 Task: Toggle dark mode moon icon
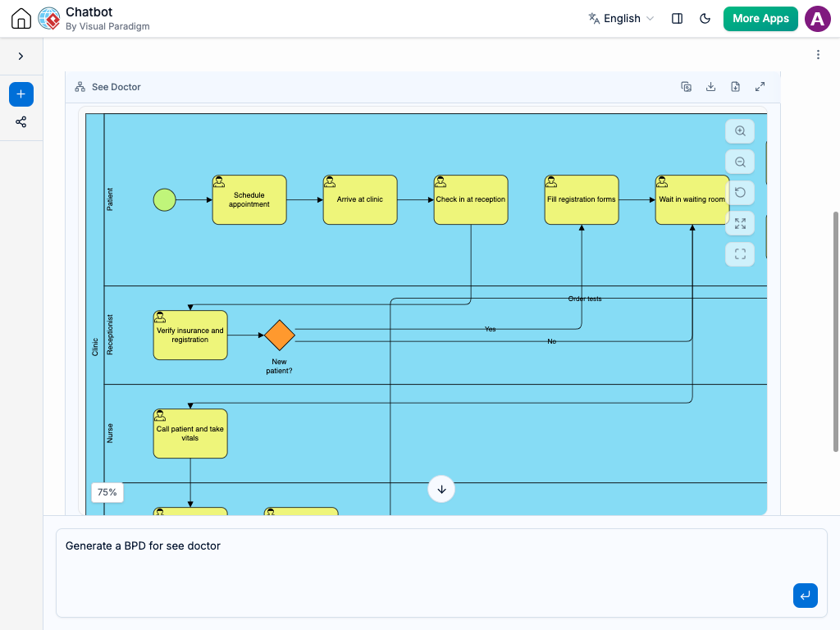pos(705,19)
